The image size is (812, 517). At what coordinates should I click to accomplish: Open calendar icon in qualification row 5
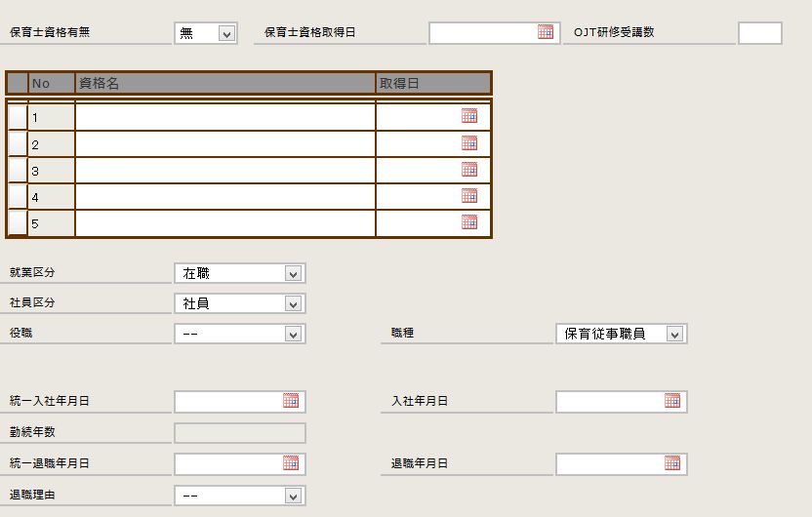point(469,222)
